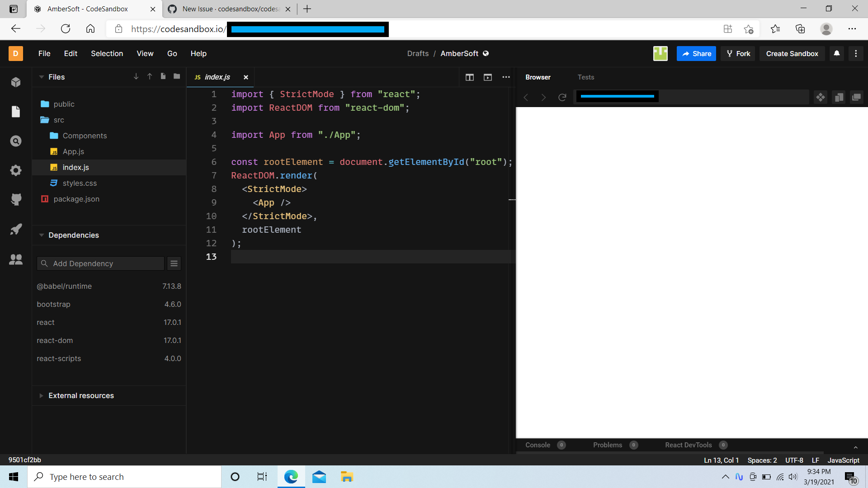Click the Spaces: 2 indentation setting
Screen dimensions: 868x488
(x=762, y=460)
